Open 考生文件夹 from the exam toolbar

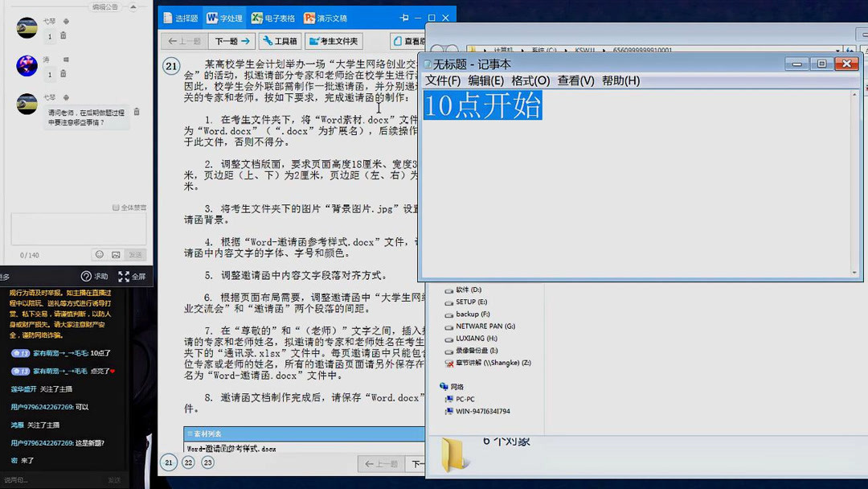336,39
